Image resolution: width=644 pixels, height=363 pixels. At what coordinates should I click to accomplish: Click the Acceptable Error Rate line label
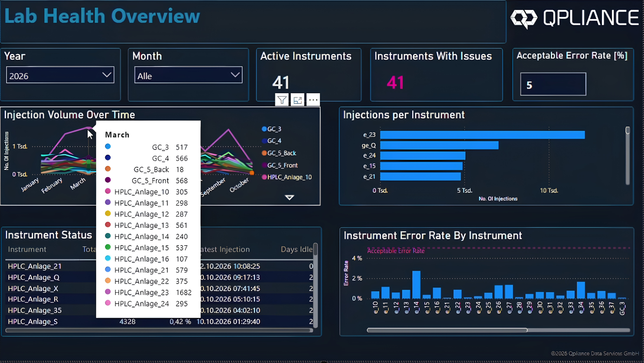point(396,251)
